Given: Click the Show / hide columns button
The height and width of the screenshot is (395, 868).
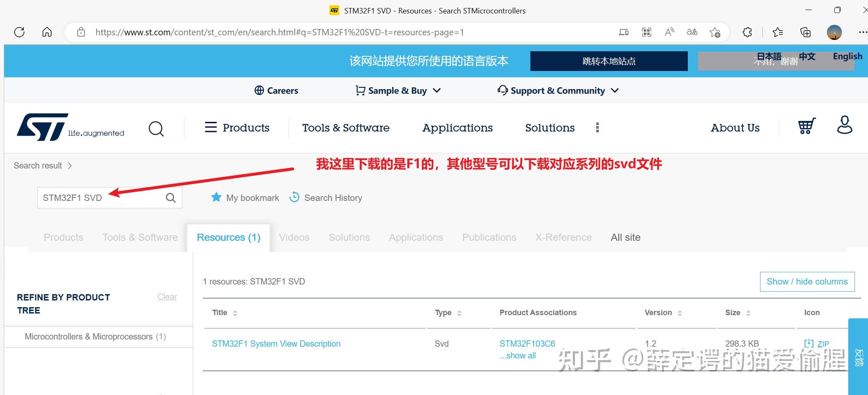Looking at the screenshot, I should tap(807, 281).
